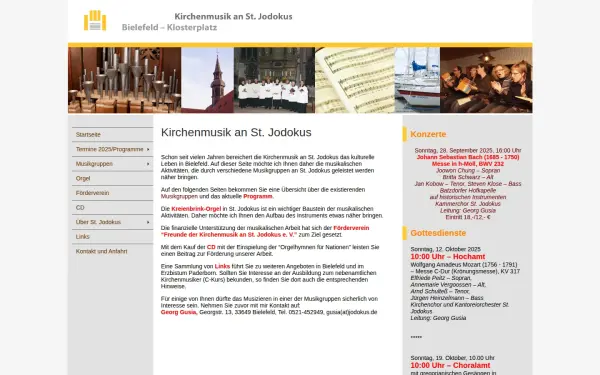Click Messe in h-Moll, BWV 232 text

468,164
